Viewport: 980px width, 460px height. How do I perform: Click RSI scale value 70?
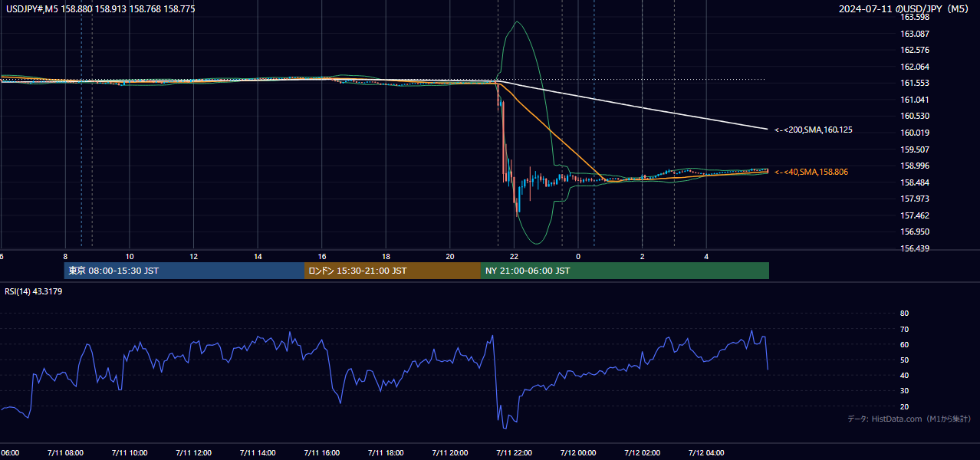(x=904, y=329)
